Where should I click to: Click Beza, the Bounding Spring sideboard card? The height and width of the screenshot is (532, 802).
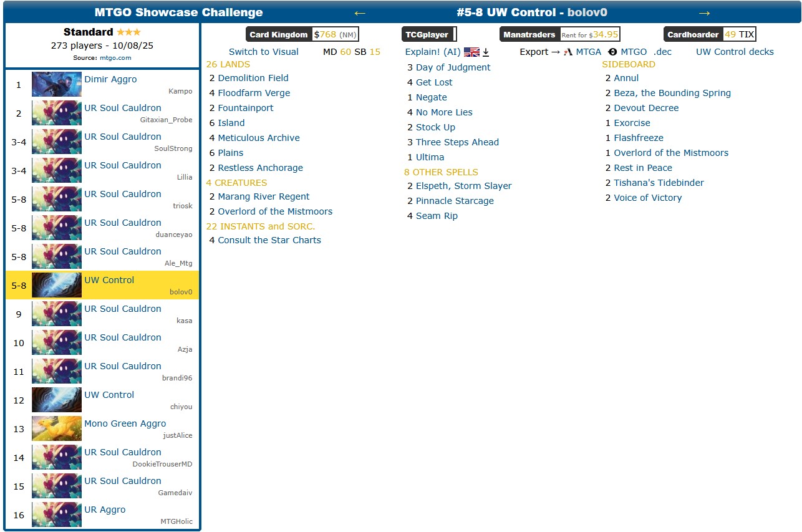click(672, 93)
